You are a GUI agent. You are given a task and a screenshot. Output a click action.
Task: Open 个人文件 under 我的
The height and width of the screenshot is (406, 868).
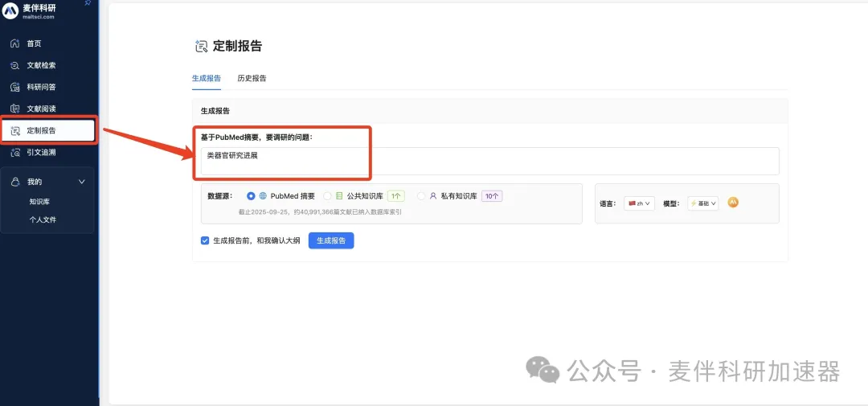click(x=43, y=219)
